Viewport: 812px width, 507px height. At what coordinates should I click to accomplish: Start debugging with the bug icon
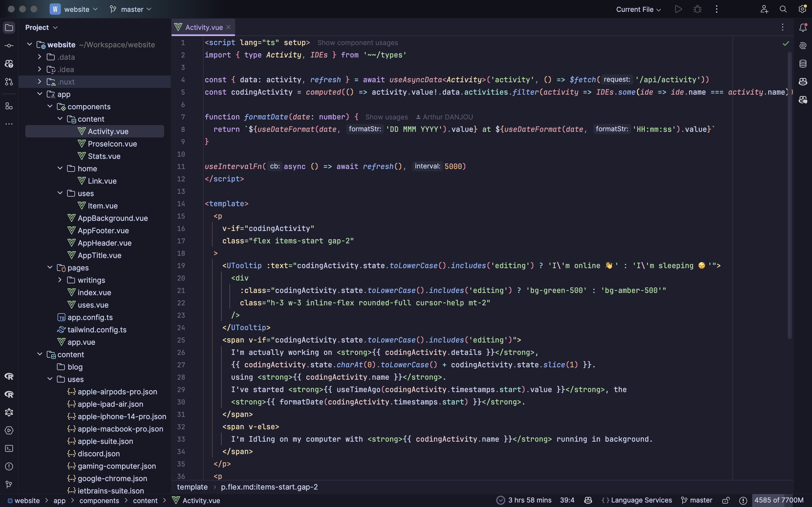[x=697, y=9]
